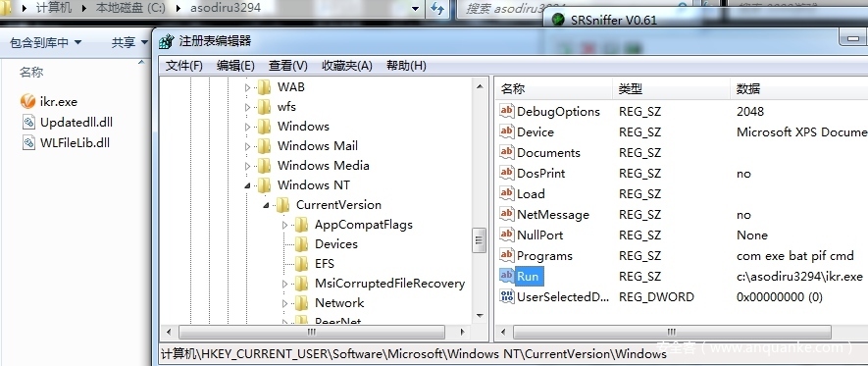Sort by the 类型 column header

pyautogui.click(x=672, y=88)
